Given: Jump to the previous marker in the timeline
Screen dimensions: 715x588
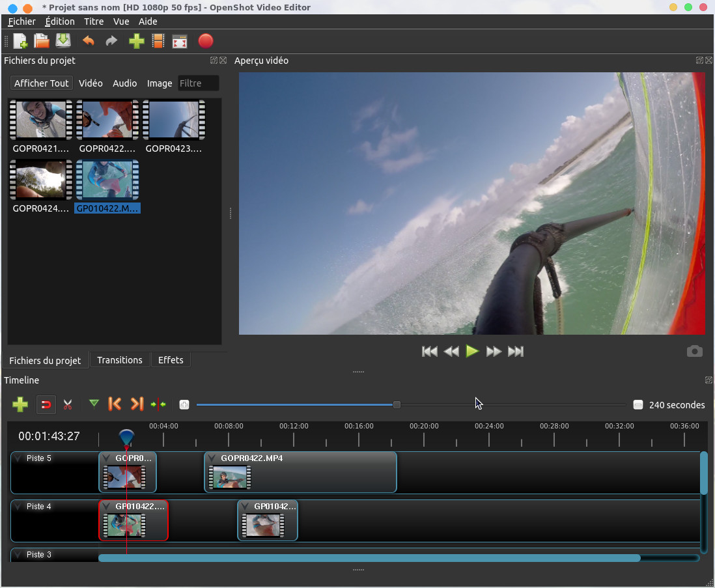Looking at the screenshot, I should point(115,404).
